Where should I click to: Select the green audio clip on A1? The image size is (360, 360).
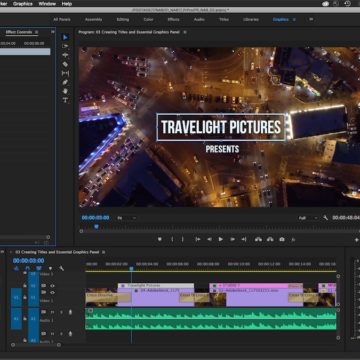point(211,319)
